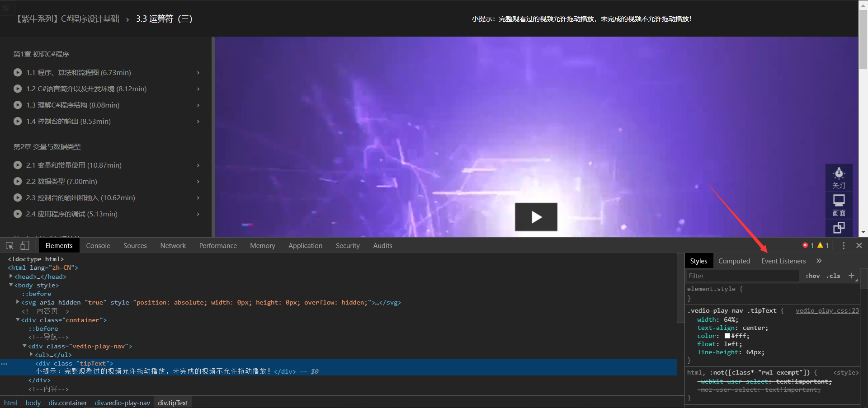Click the play icon beside lesson 1.1

coord(18,72)
